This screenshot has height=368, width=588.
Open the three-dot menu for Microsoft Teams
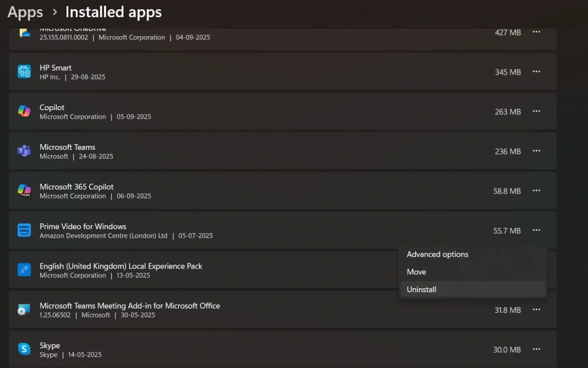[x=536, y=151]
